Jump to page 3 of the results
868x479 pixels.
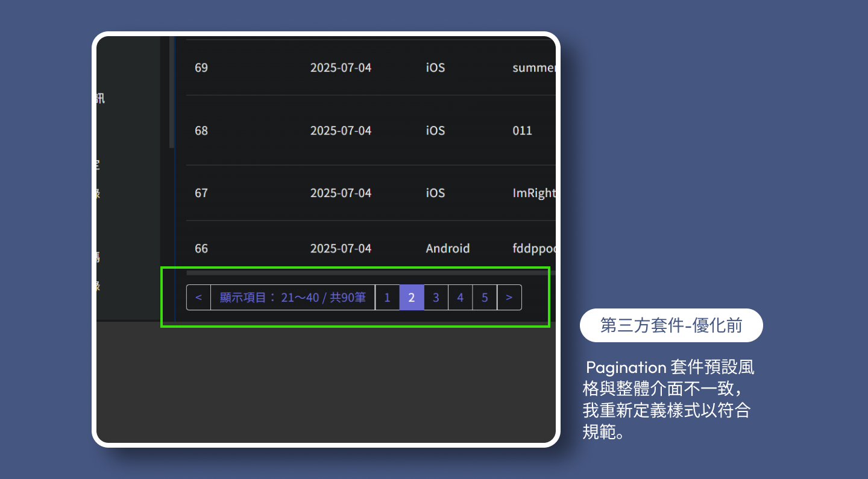(x=436, y=298)
